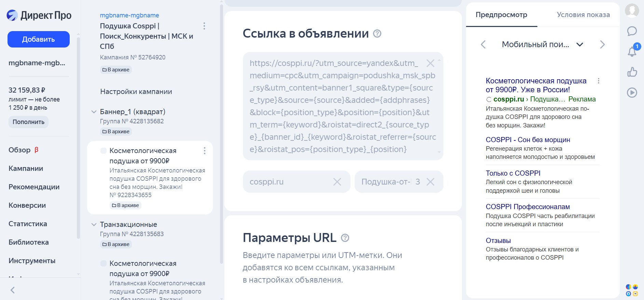Image resolution: width=644 pixels, height=300 pixels.
Task: Select the text Группа № 4228135683
Action: (132, 234)
